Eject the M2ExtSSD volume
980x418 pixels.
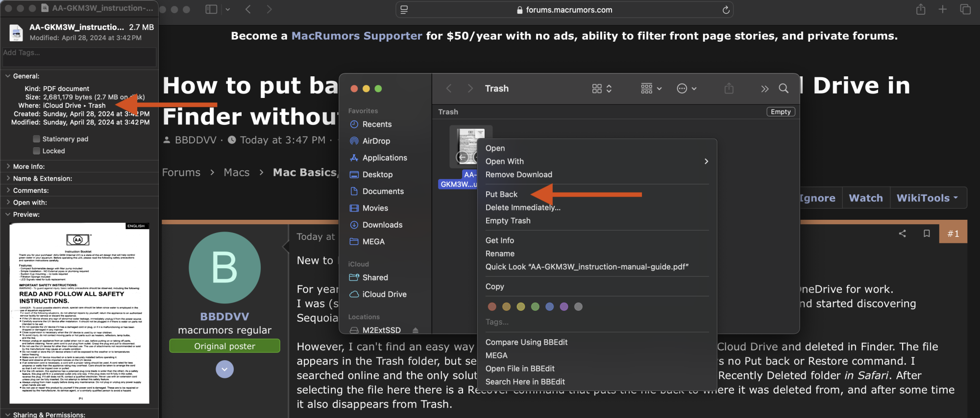pyautogui.click(x=416, y=330)
